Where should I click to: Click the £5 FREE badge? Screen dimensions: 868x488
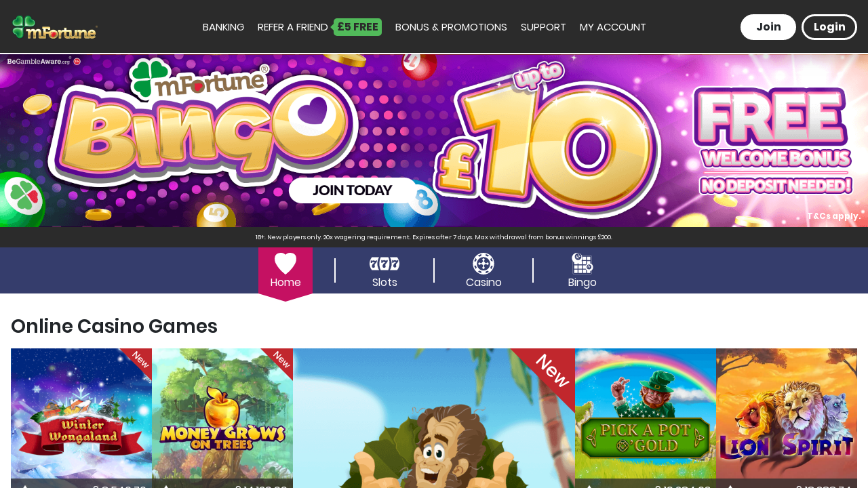[357, 27]
